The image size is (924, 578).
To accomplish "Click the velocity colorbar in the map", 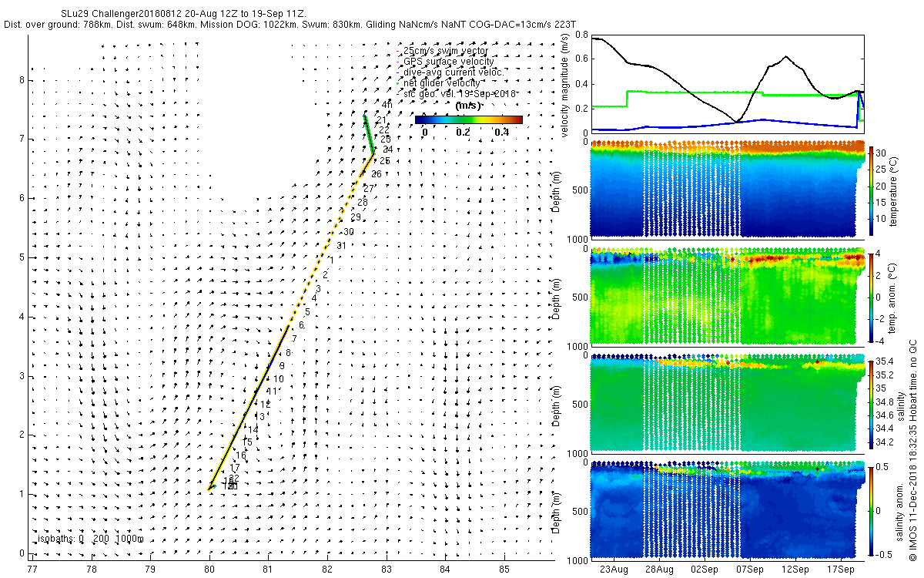I will [x=468, y=119].
